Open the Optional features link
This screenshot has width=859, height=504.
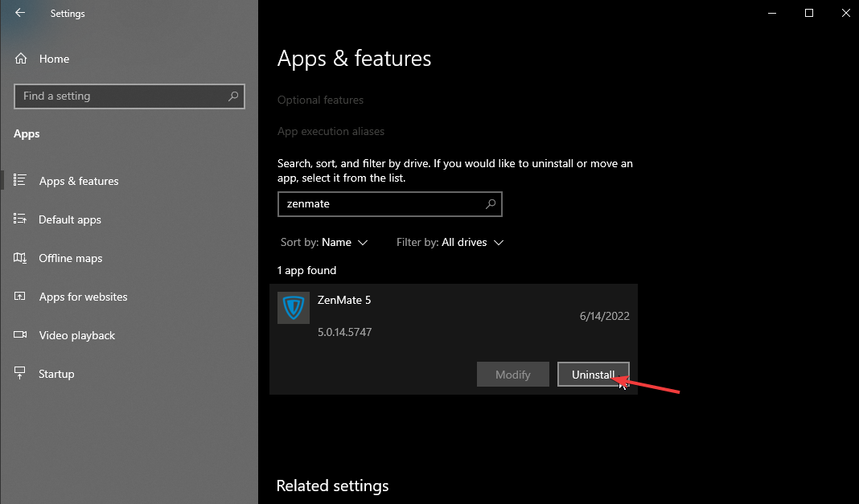pyautogui.click(x=320, y=100)
